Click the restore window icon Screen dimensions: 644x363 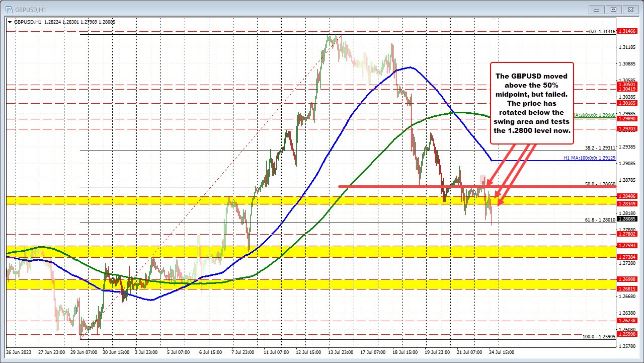[613, 9]
